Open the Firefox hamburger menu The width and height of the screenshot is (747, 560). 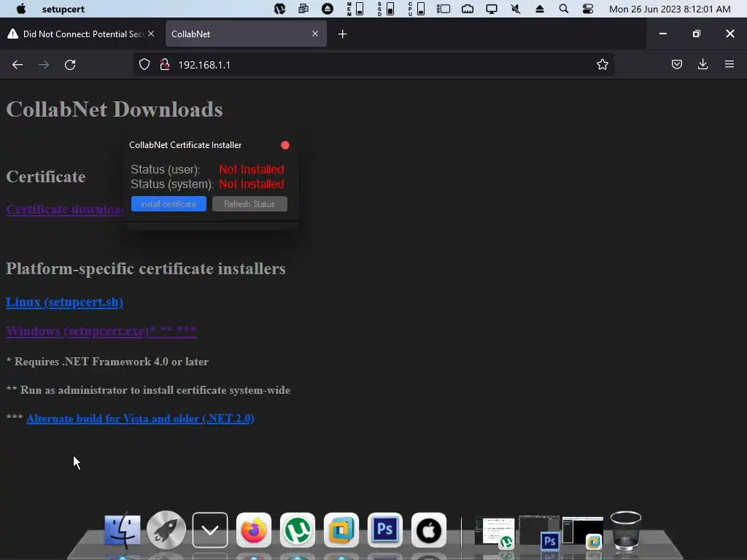tap(729, 64)
